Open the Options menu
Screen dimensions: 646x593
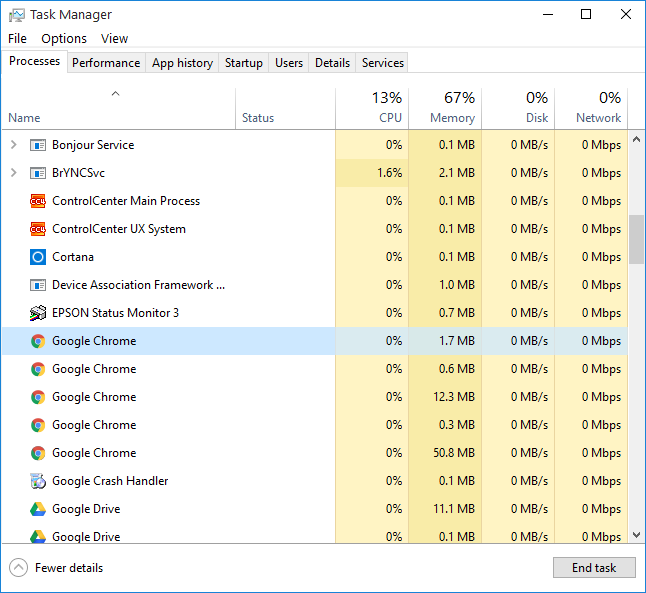[64, 39]
